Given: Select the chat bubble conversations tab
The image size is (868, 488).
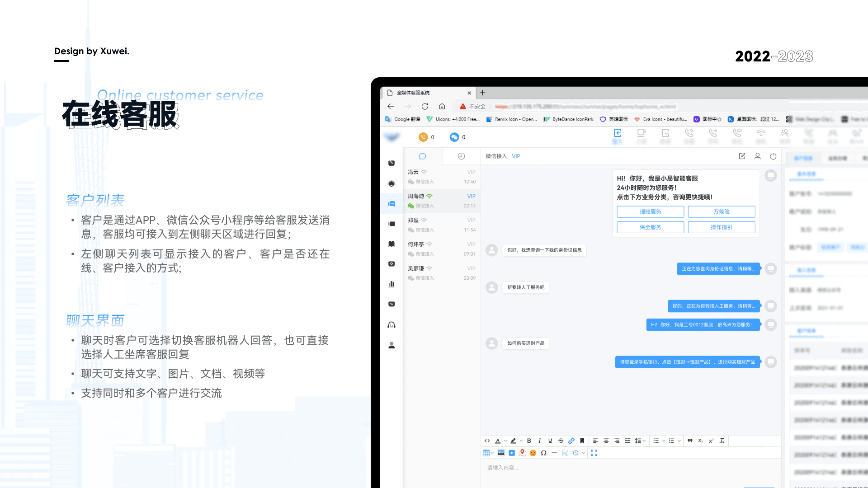Looking at the screenshot, I should [x=422, y=156].
